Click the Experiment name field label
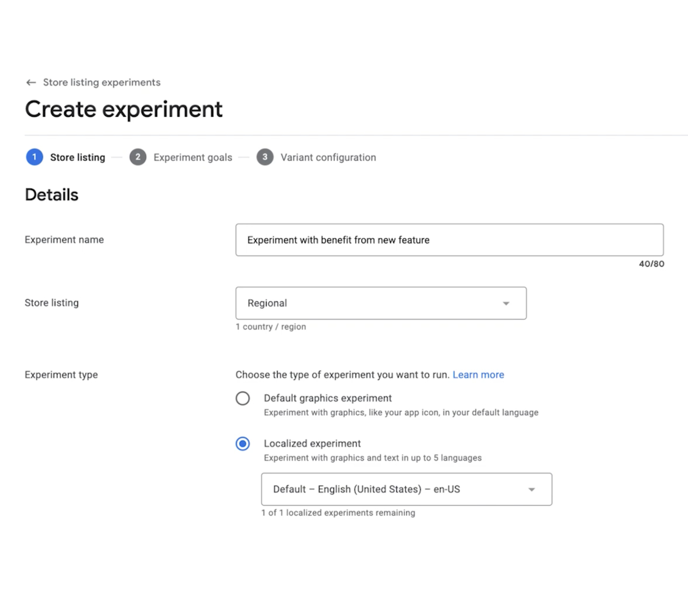 click(x=64, y=240)
